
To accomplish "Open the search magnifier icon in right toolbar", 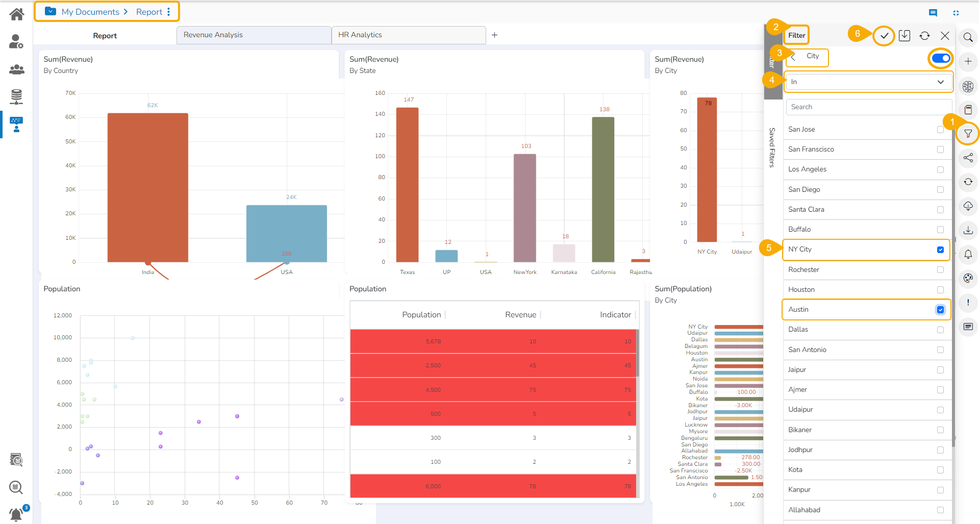I will pos(968,37).
